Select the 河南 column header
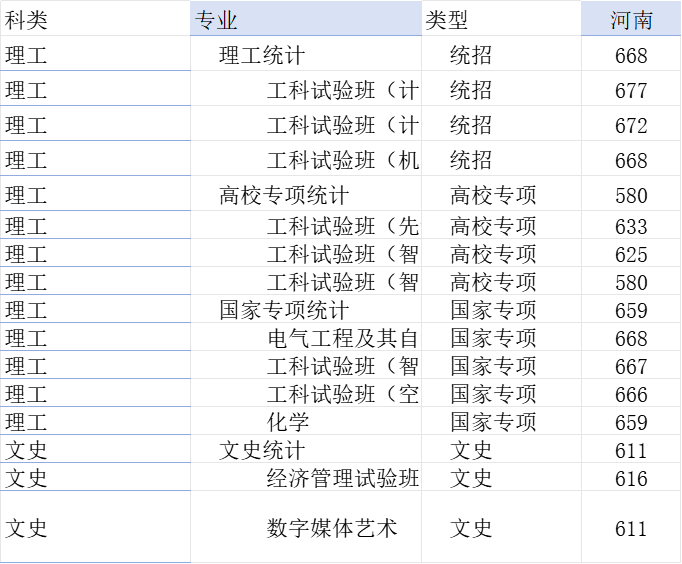The height and width of the screenshot is (564, 682). [x=631, y=20]
